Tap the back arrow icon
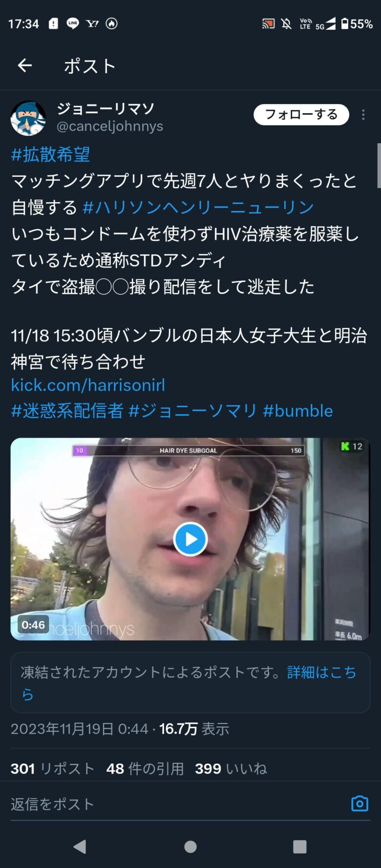Screen dimensions: 381x868 pyautogui.click(x=24, y=65)
